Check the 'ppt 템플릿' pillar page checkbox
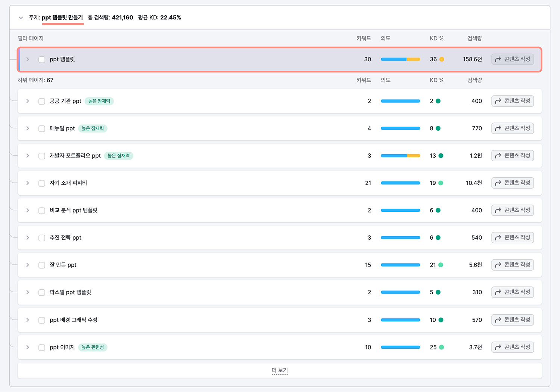Image resolution: width=560 pixels, height=392 pixels. [42, 59]
